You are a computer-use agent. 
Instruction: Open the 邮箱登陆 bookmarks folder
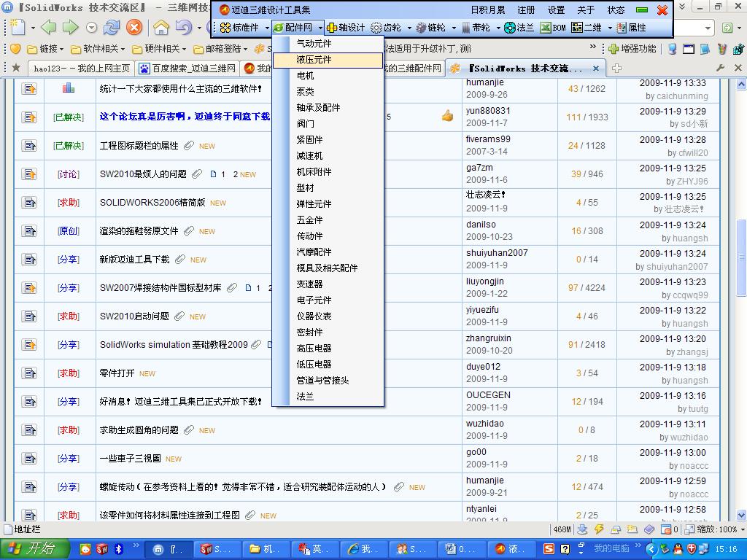221,49
